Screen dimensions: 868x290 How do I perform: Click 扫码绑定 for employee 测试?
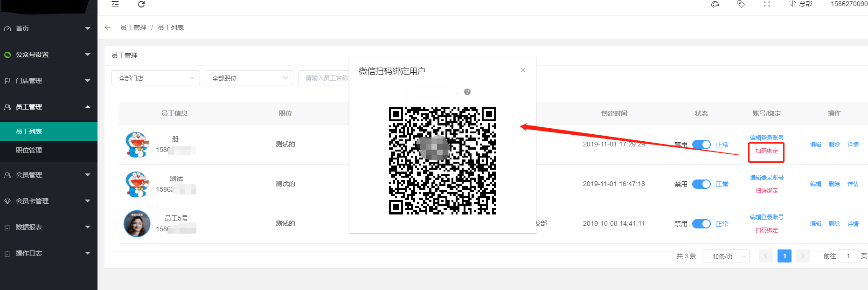(x=766, y=191)
